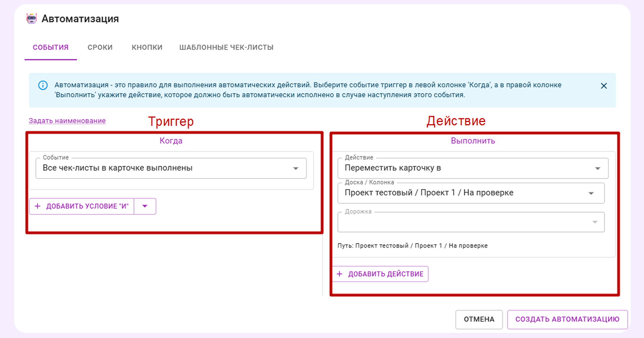Switch to the 'СРОКИ' tab
Viewport: 644px width, 338px height.
tap(99, 47)
